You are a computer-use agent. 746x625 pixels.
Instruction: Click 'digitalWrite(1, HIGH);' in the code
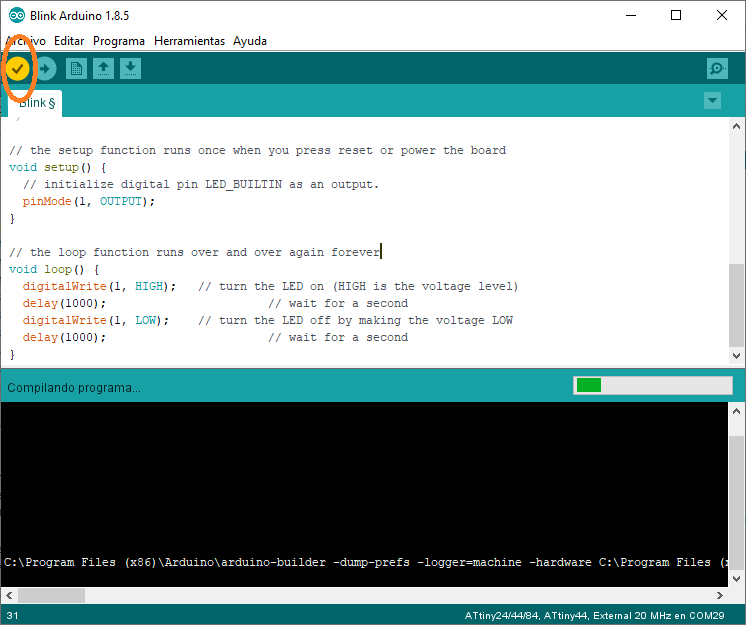coord(99,286)
